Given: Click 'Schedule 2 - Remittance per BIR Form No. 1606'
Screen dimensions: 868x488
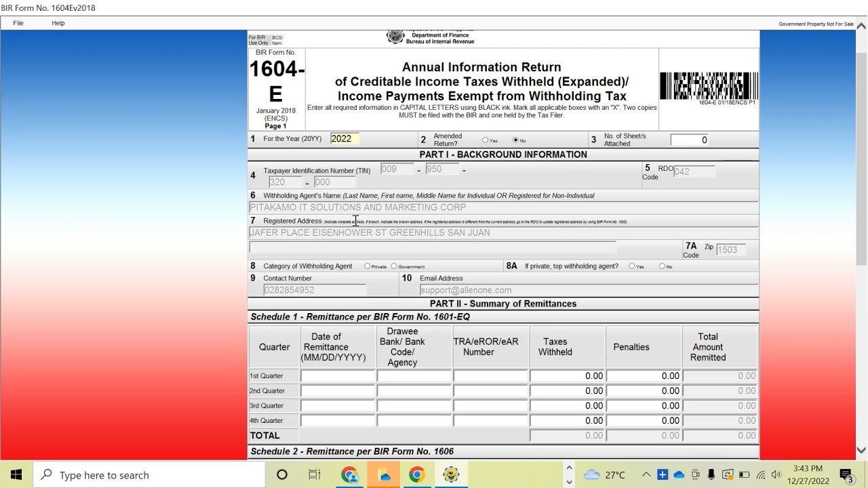Looking at the screenshot, I should [352, 451].
